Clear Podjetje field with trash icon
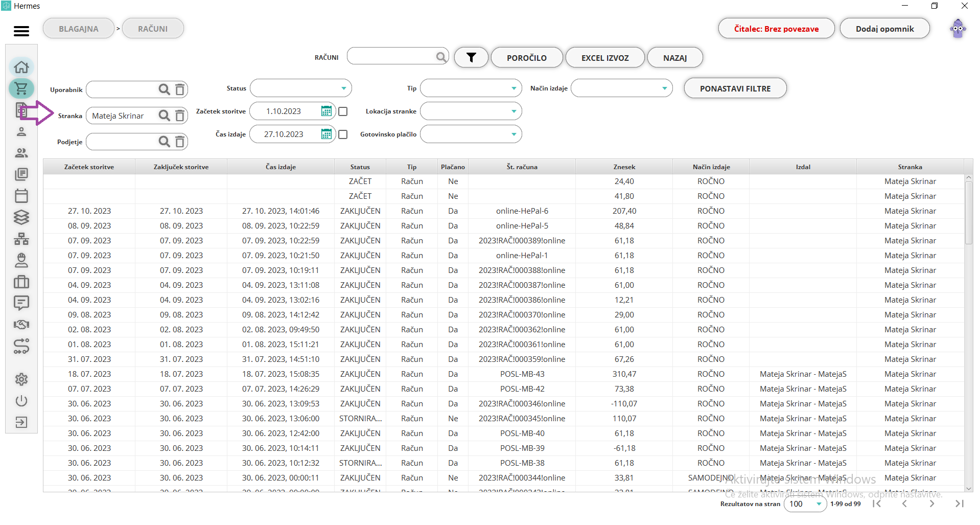The image size is (980, 525). click(x=180, y=142)
